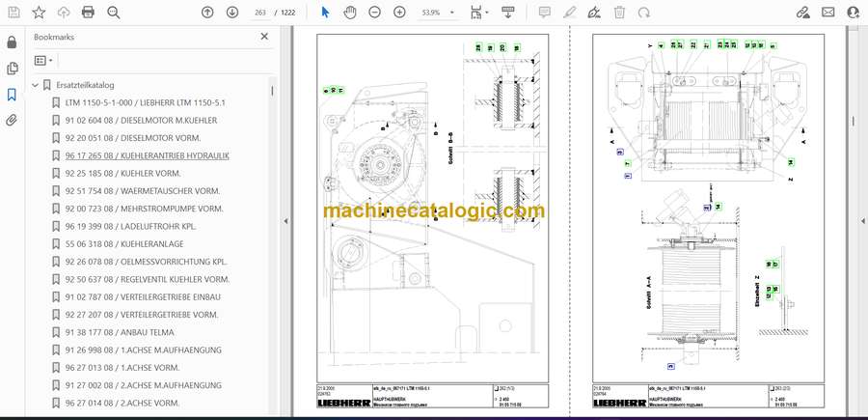Open bookmark 96 17 265 08 KUEHLERANTRIEB HYDRAULIK
This screenshot has height=420, width=868.
148,155
